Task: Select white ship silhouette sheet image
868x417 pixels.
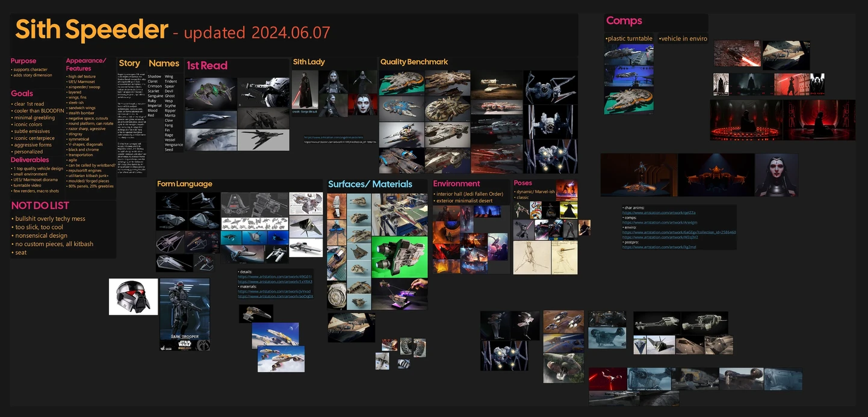Action: (x=255, y=223)
